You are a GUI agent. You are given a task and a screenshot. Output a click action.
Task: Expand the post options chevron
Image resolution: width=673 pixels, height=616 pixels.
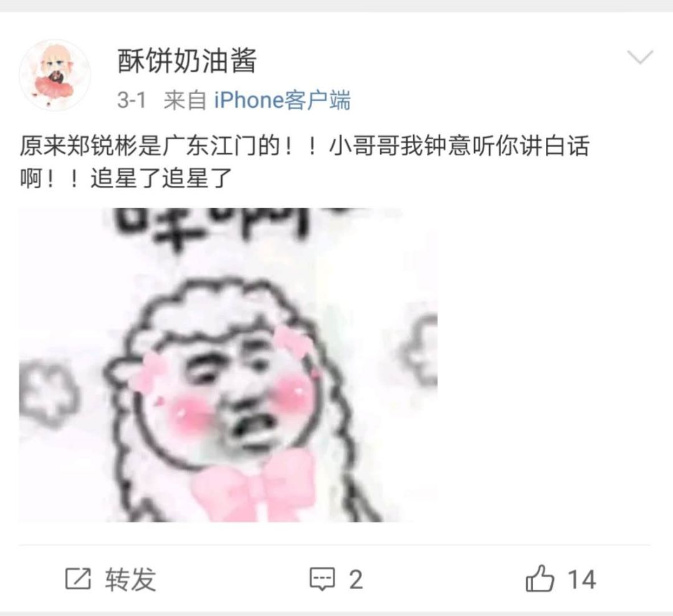640,57
